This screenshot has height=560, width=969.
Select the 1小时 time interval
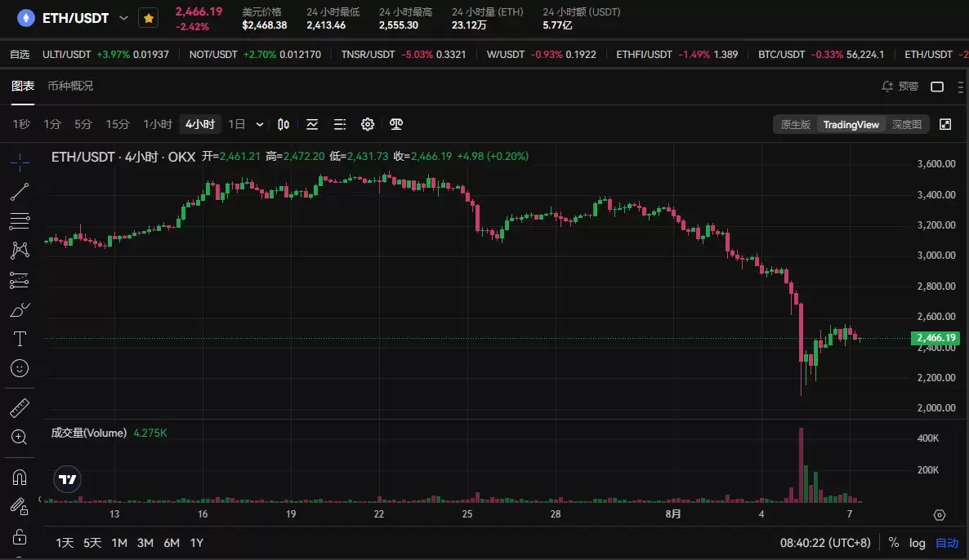pyautogui.click(x=158, y=125)
